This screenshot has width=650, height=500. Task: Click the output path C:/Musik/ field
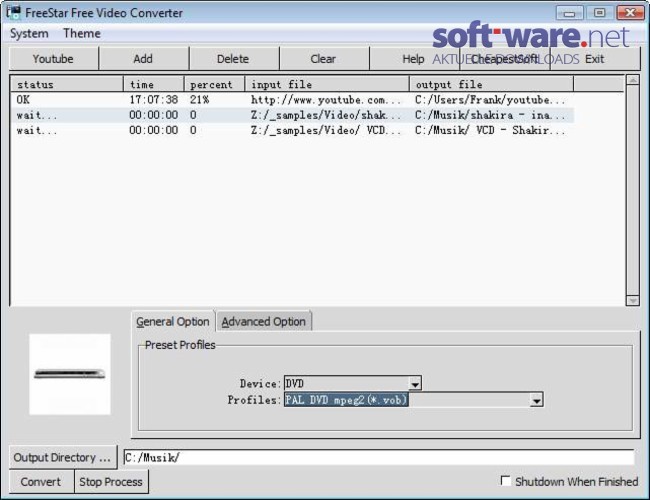379,457
